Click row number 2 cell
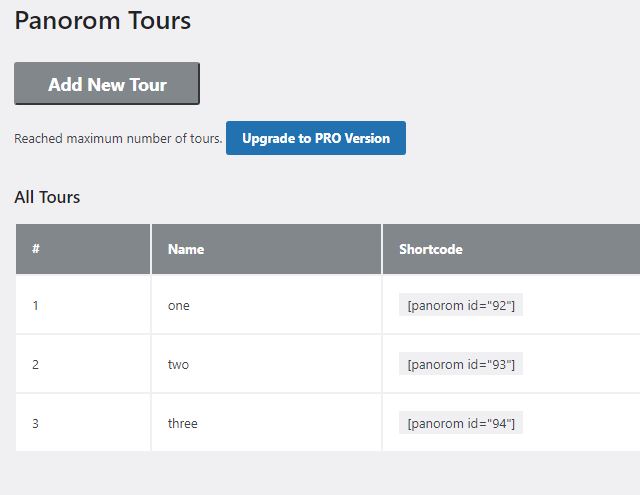This screenshot has width=640, height=495. [x=36, y=365]
